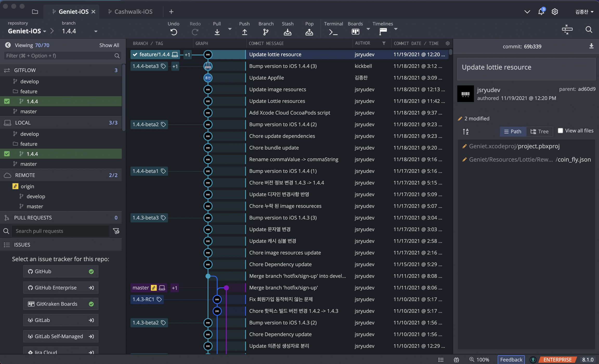Click the Feedback button
This screenshot has height=364, width=599.
(x=511, y=360)
